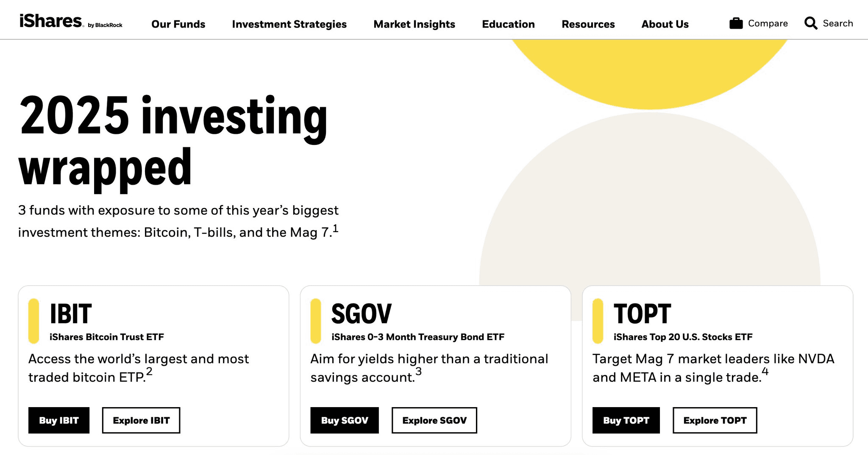The width and height of the screenshot is (868, 455).
Task: Click the yellow bar beside IBIT
Action: (x=33, y=321)
